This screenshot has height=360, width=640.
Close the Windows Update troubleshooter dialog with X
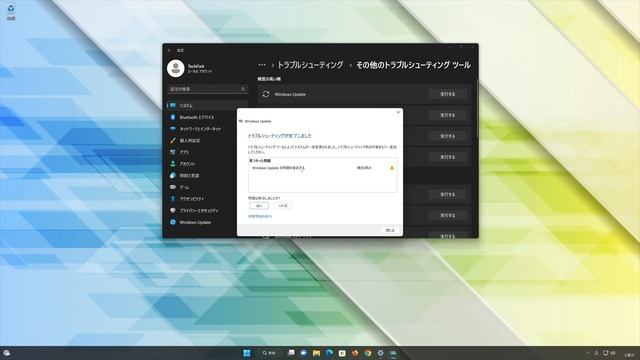click(x=398, y=112)
